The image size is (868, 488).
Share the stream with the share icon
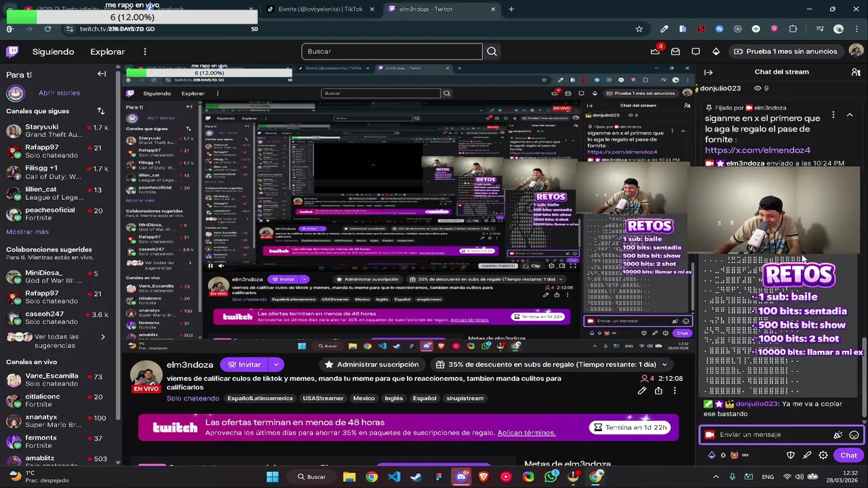658,391
